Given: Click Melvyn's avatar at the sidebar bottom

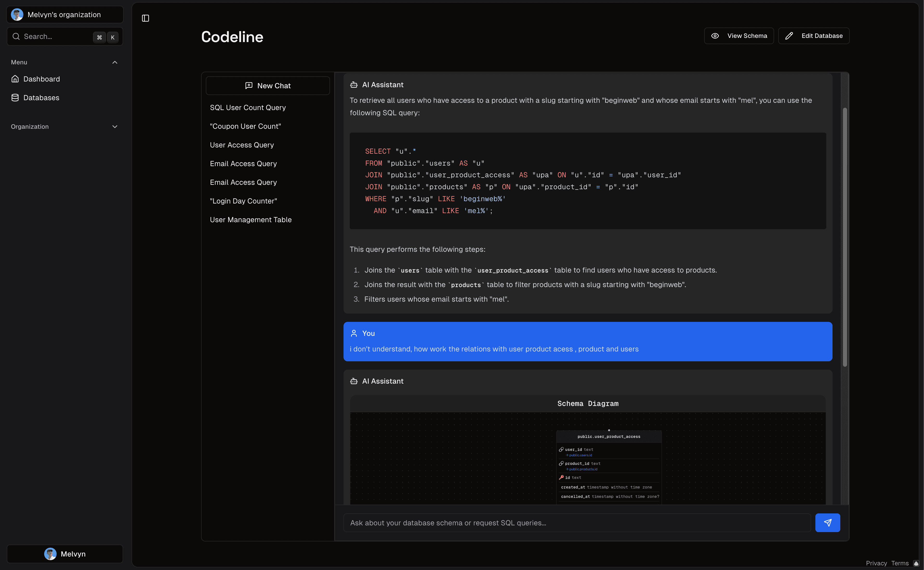Looking at the screenshot, I should [51, 554].
